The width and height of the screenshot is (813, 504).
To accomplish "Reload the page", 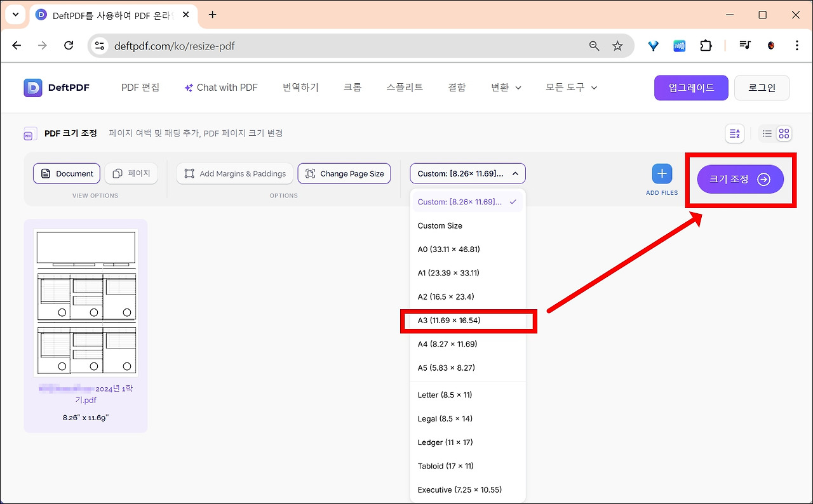I will pyautogui.click(x=69, y=46).
